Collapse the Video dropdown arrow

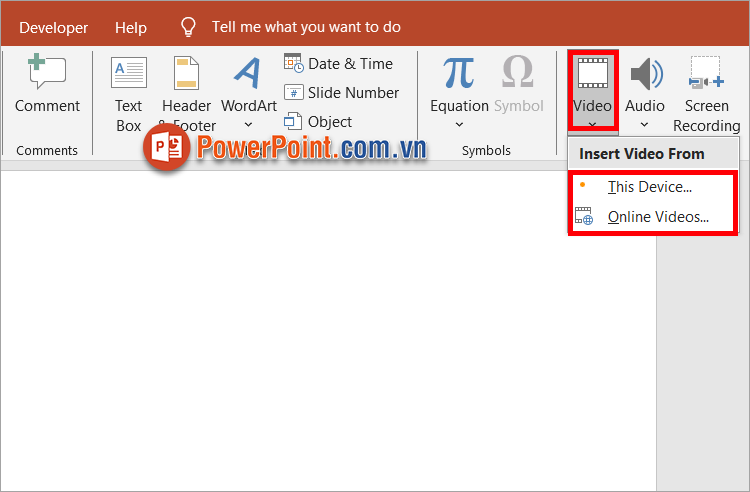click(593, 124)
